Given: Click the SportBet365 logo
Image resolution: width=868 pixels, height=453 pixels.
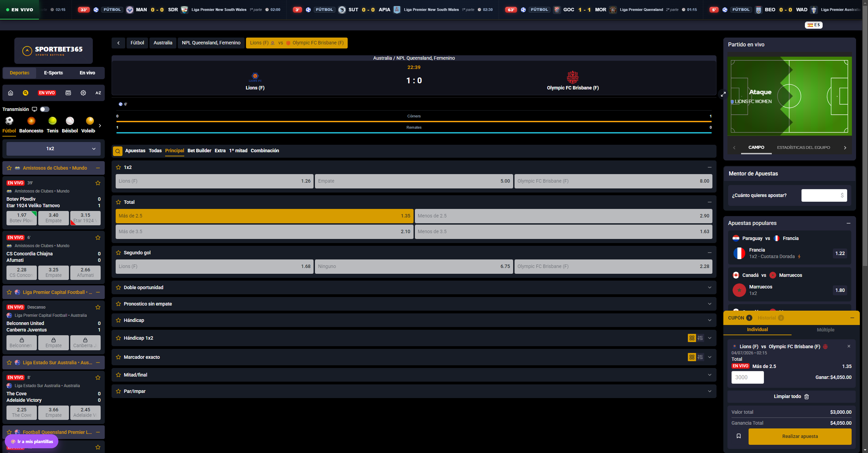Looking at the screenshot, I should (x=54, y=51).
